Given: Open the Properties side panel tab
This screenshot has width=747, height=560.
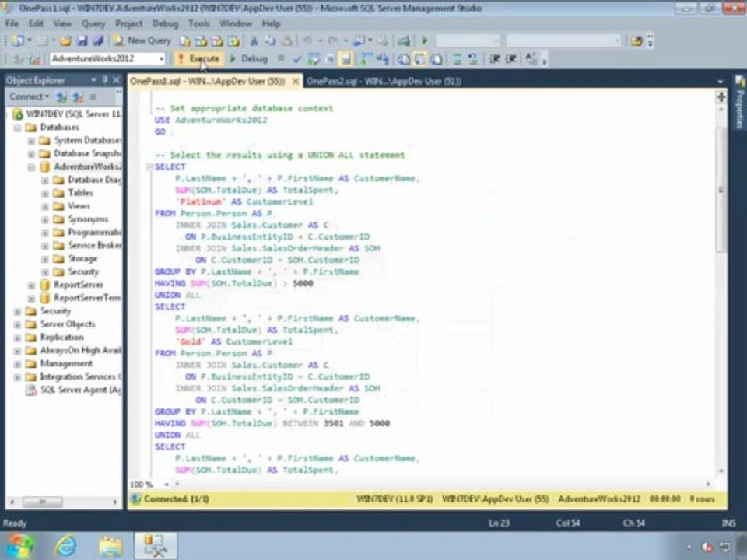Looking at the screenshot, I should coord(740,103).
